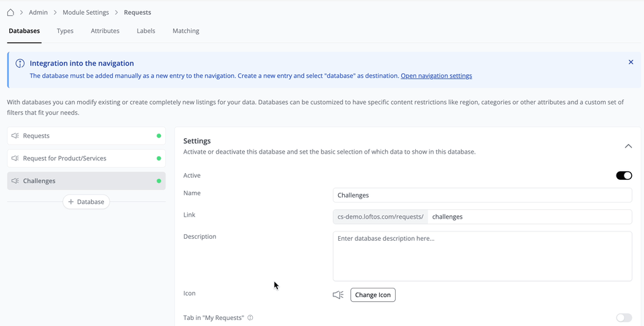Click the home icon in breadcrumb
The width and height of the screenshot is (644, 326).
click(10, 12)
